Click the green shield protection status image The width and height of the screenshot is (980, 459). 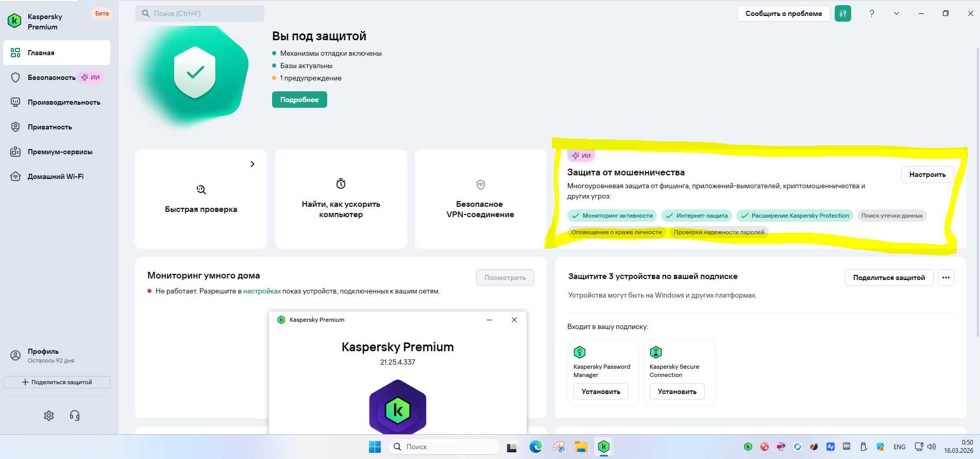tap(195, 72)
